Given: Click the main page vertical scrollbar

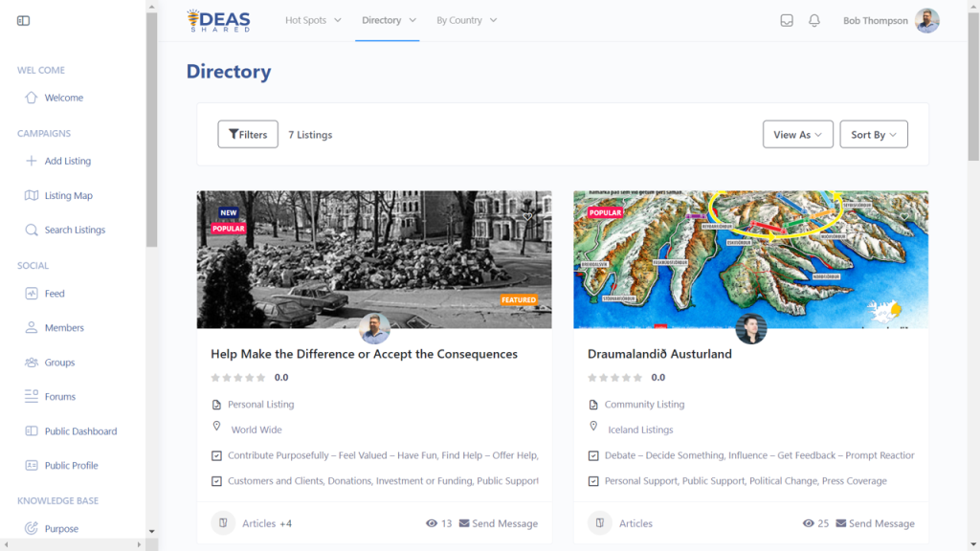Looking at the screenshot, I should [x=973, y=87].
